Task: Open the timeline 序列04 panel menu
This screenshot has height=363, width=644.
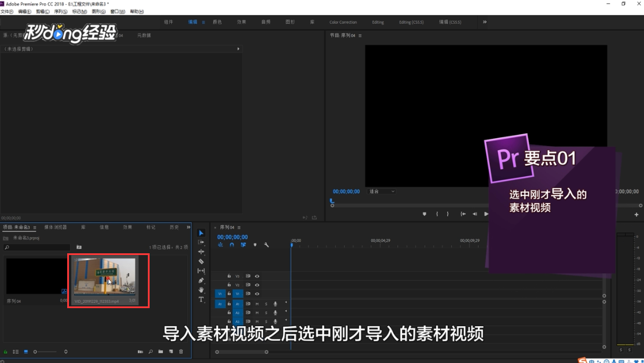Action: tap(239, 227)
